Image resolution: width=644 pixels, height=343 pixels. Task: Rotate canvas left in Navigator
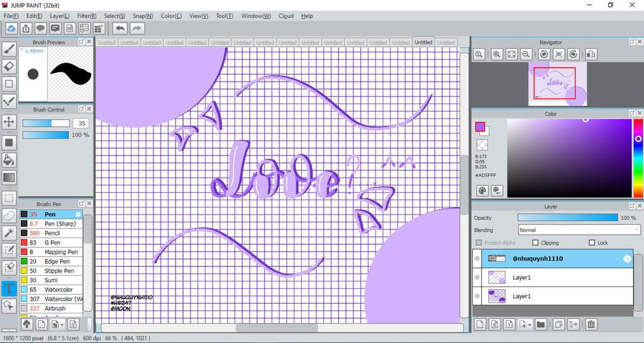[544, 54]
